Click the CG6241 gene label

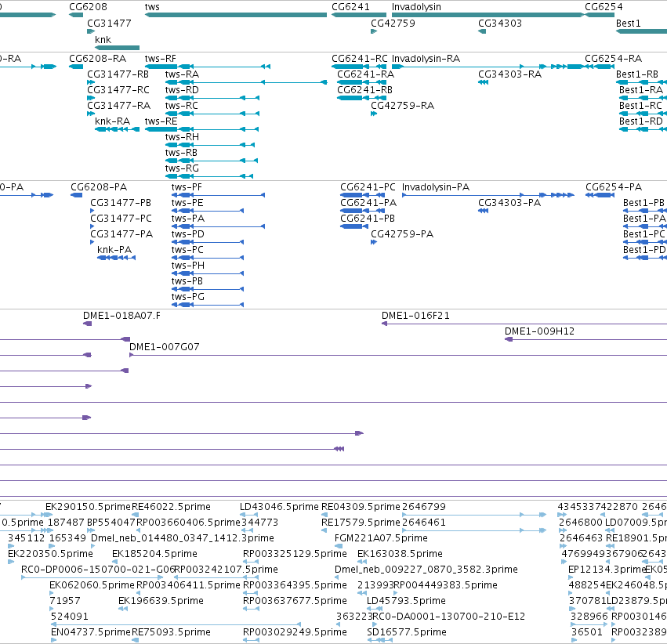350,7
